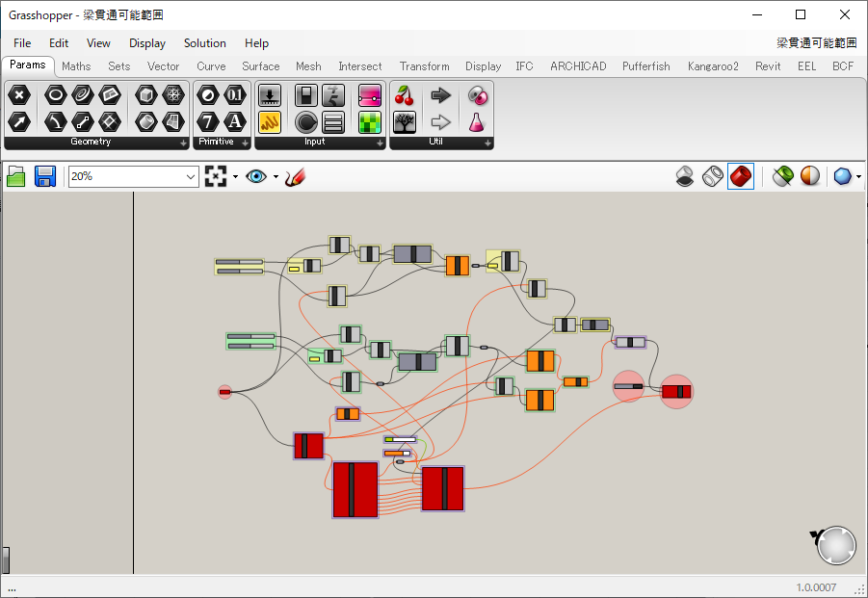Switch to the ARCHICAD tab

[x=578, y=66]
